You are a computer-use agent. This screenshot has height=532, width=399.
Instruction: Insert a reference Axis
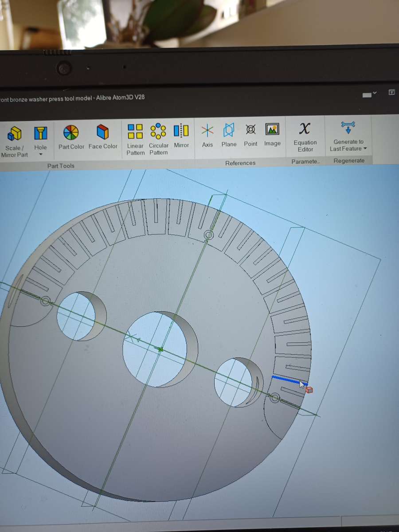coord(207,135)
